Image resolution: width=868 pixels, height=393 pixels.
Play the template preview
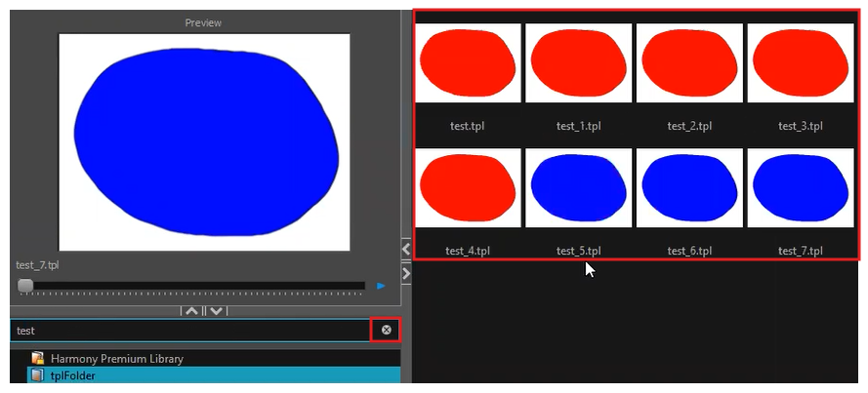[381, 286]
